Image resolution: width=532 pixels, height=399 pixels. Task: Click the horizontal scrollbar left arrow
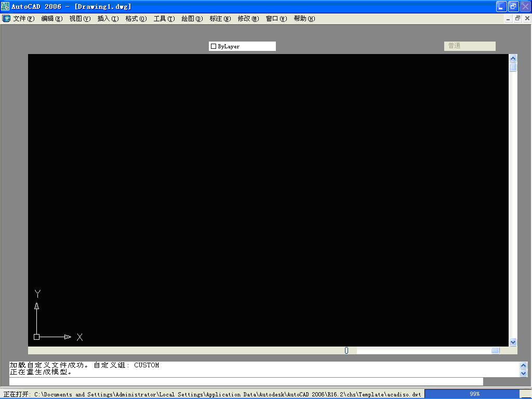coord(31,350)
